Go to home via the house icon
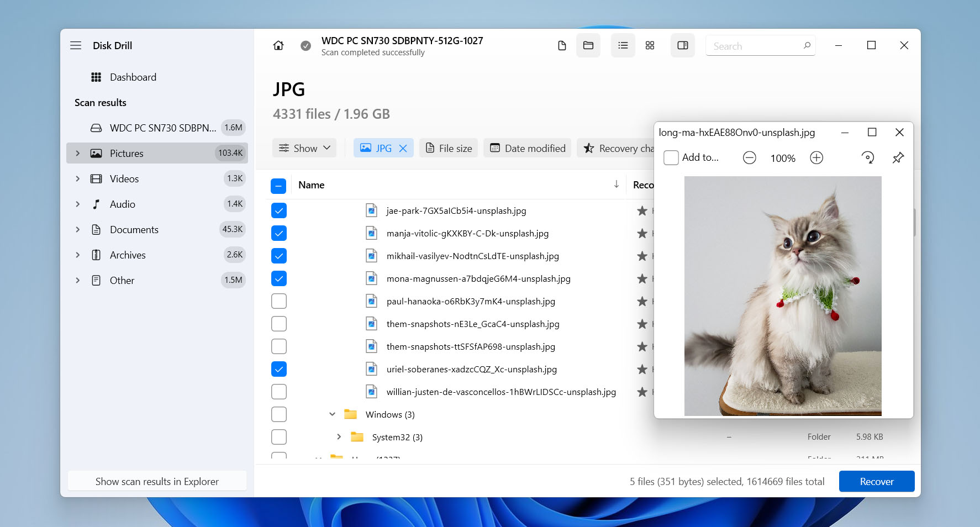980x527 pixels. click(x=278, y=45)
